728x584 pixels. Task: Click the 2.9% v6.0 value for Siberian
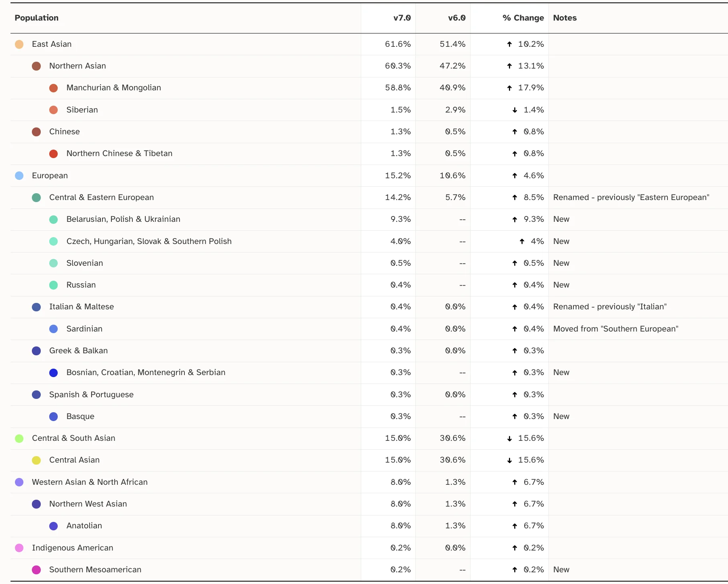tap(455, 110)
